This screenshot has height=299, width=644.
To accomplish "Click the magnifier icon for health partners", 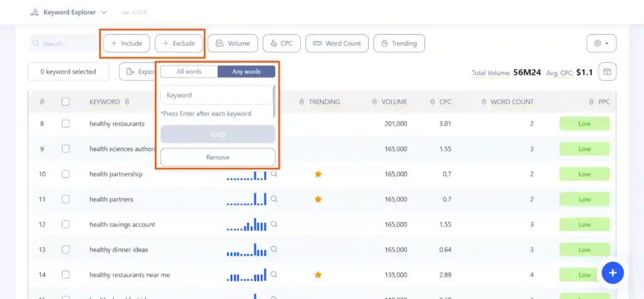I will coord(274,199).
